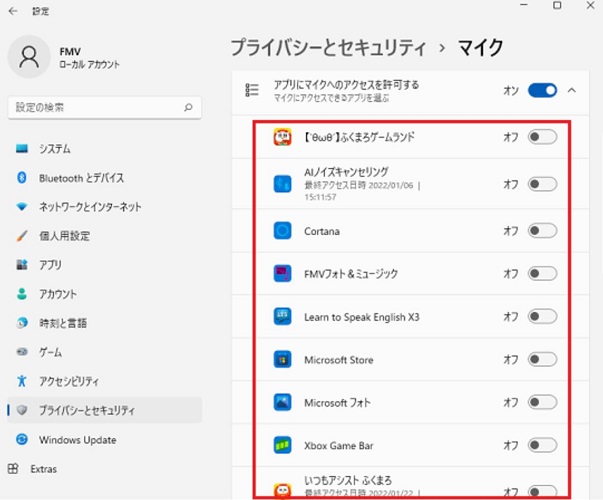Click the アプリ sidebar icon
Screen dimensions: 603x500
pos(22,265)
